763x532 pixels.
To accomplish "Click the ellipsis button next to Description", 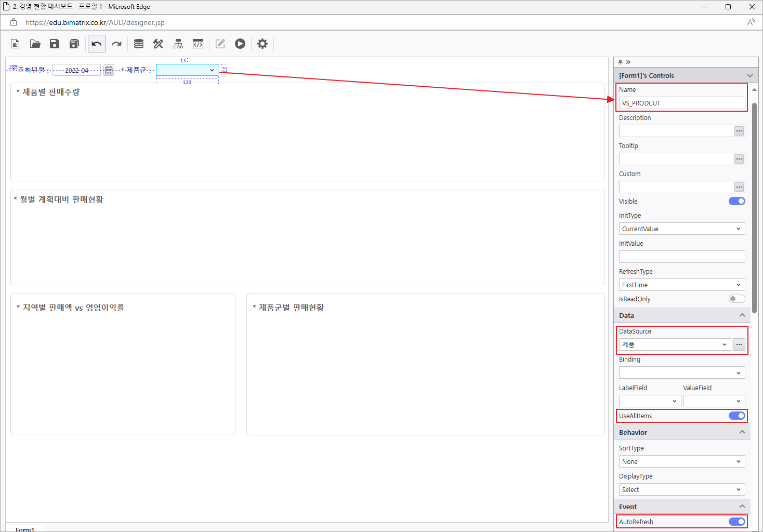I will pos(739,131).
